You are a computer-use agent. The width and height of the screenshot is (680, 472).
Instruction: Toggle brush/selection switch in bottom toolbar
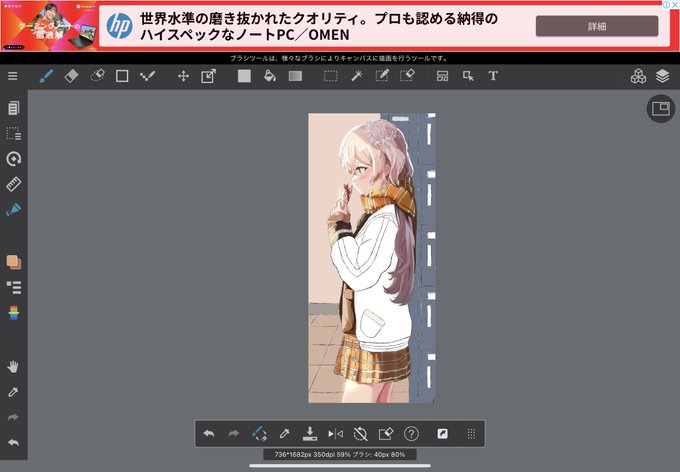click(x=259, y=433)
